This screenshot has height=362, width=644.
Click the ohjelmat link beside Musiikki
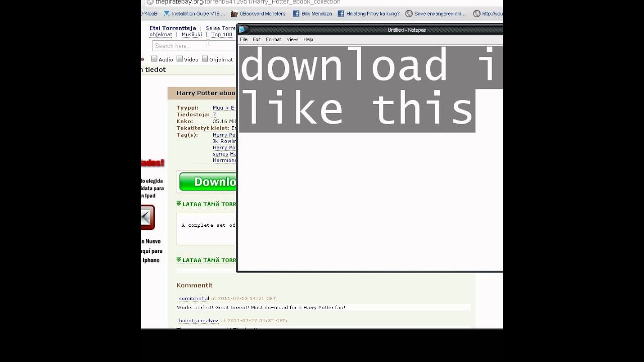click(x=161, y=35)
